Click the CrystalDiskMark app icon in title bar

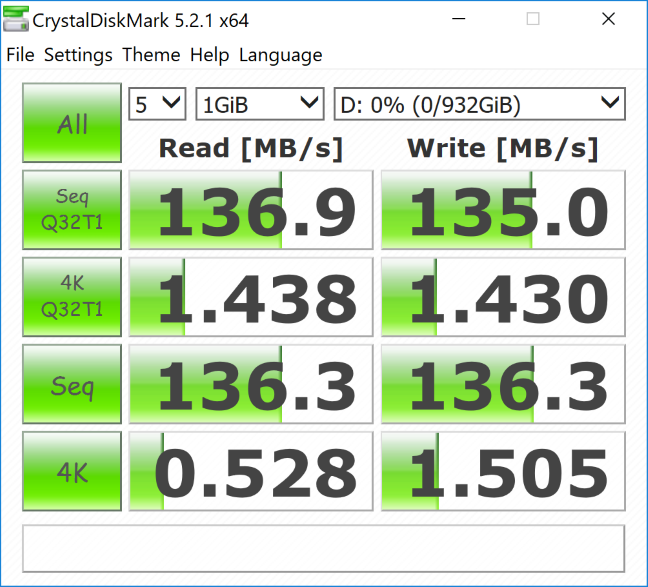point(16,19)
